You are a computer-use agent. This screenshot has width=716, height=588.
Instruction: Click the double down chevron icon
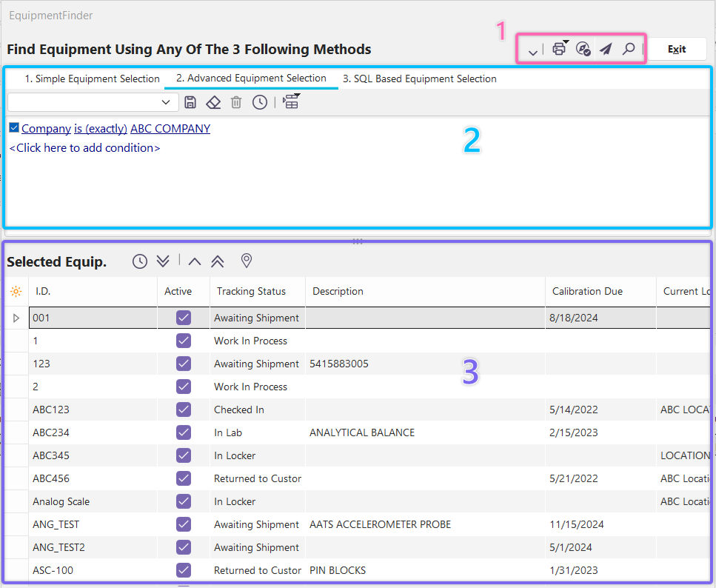click(x=164, y=261)
